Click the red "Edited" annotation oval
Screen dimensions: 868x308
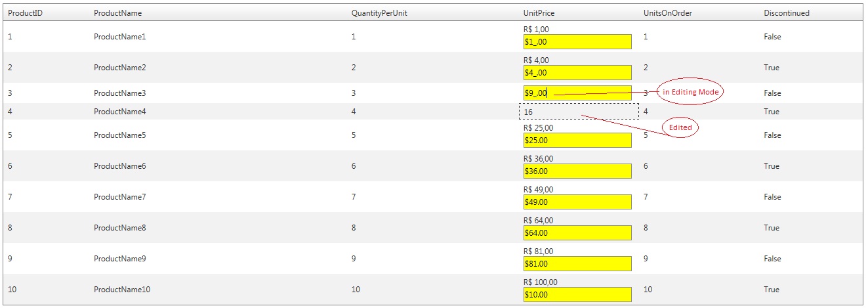tap(680, 127)
